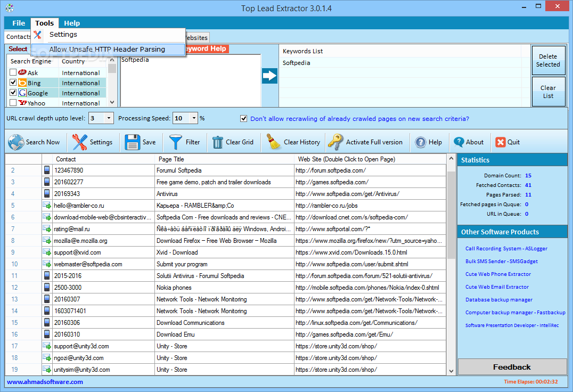This screenshot has width=573, height=392.
Task: Uncheck the Bing search engine checkbox
Action: pyautogui.click(x=13, y=83)
